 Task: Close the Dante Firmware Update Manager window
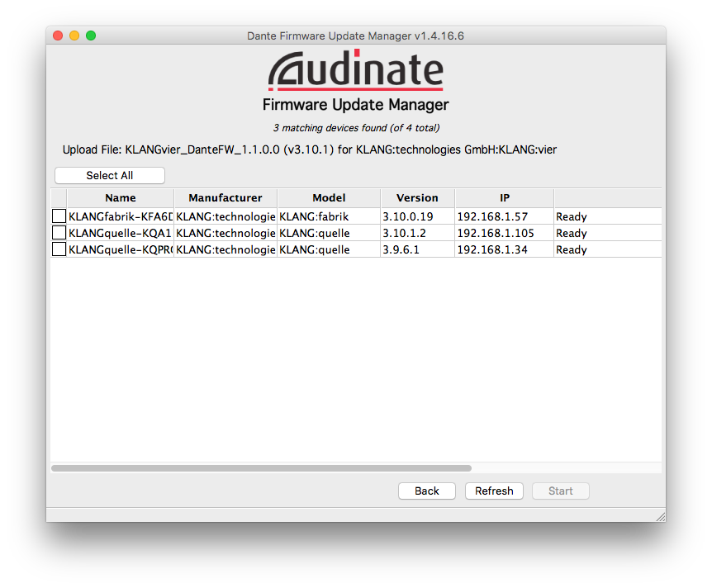58,36
